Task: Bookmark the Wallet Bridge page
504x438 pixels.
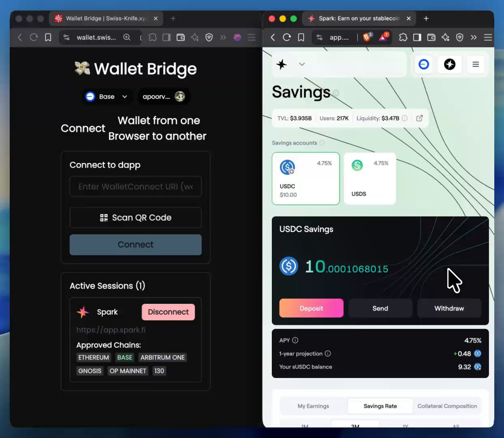Action: (48, 37)
